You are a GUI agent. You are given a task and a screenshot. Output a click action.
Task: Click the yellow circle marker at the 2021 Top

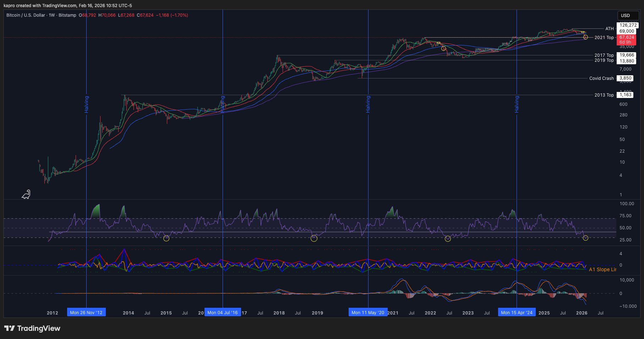coord(586,37)
